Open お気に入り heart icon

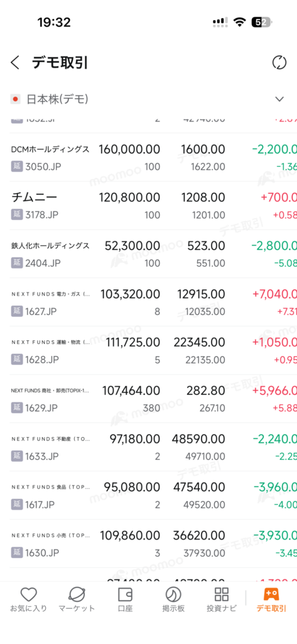coord(28,594)
